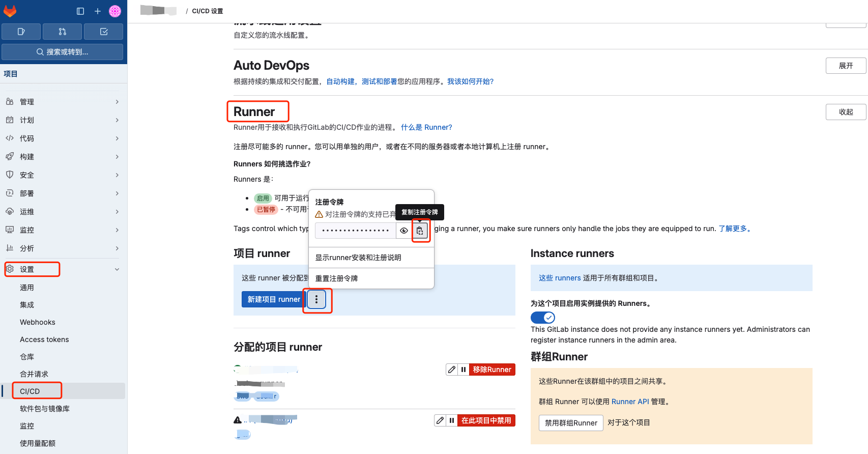Image resolution: width=868 pixels, height=454 pixels.
Task: Open 集成 settings page
Action: coord(64,305)
